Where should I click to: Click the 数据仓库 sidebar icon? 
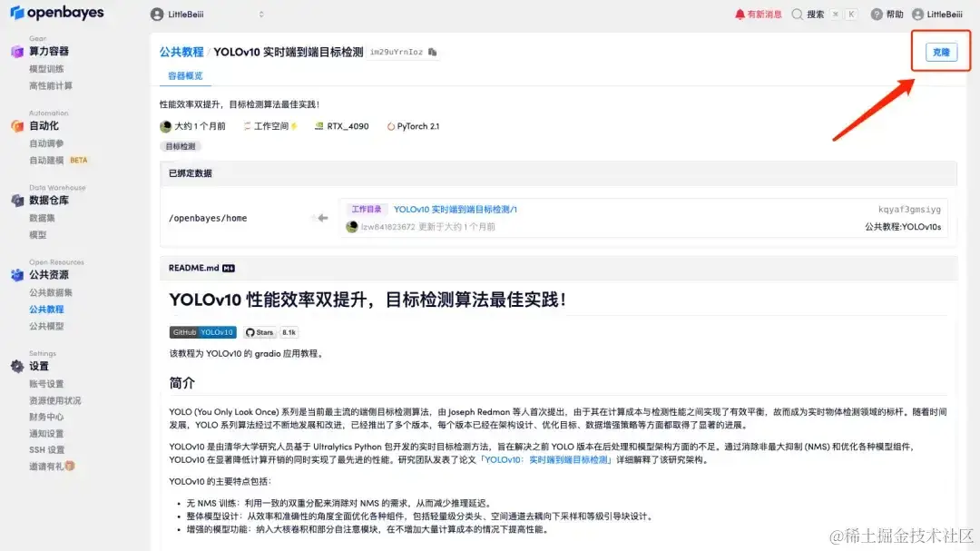click(x=17, y=200)
